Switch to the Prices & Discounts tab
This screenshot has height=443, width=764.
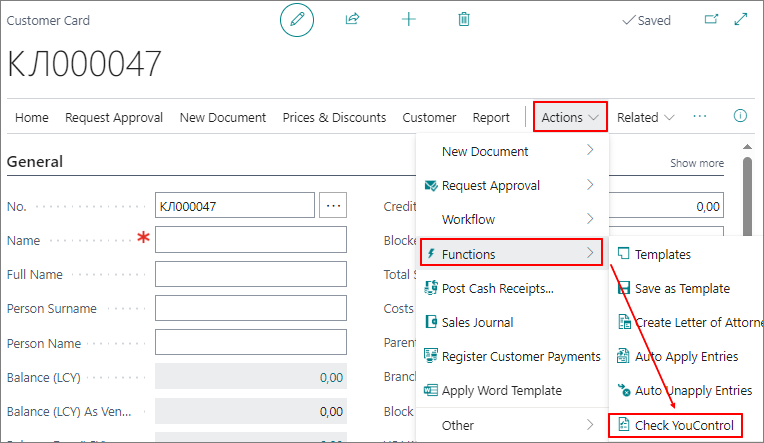pos(334,117)
